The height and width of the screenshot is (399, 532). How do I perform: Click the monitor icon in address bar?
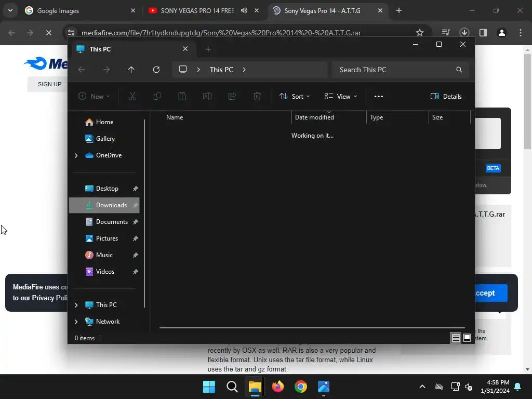[x=183, y=70]
